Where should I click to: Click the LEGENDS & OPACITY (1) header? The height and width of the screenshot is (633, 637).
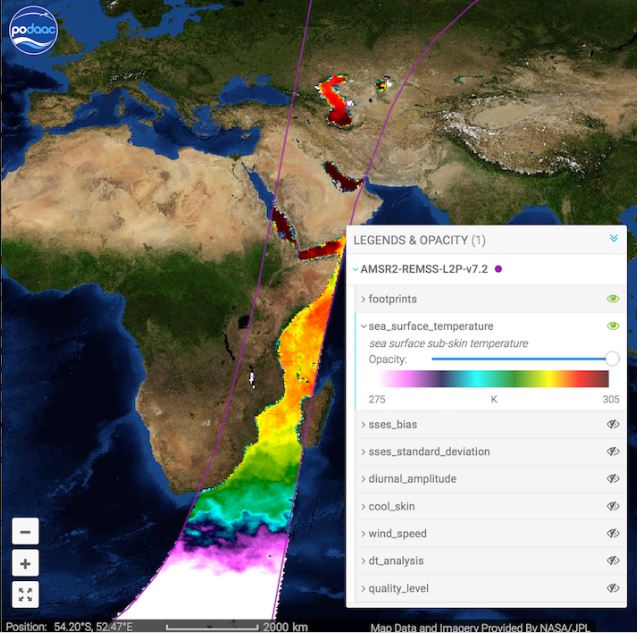pos(420,240)
